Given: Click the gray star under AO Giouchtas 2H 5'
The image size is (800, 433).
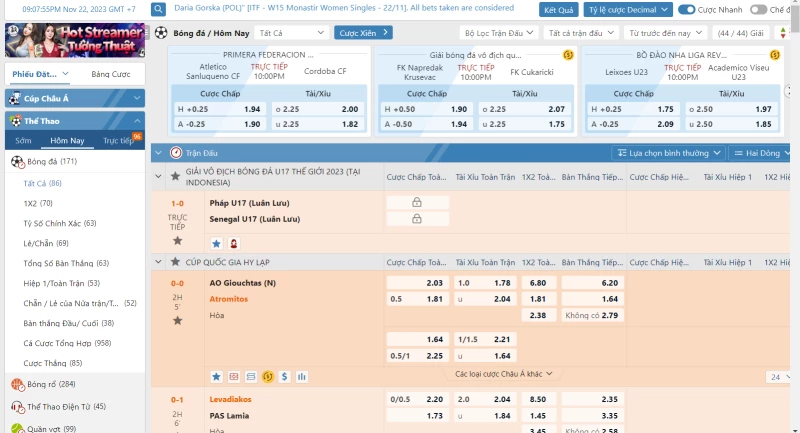Looking at the screenshot, I should 178,321.
